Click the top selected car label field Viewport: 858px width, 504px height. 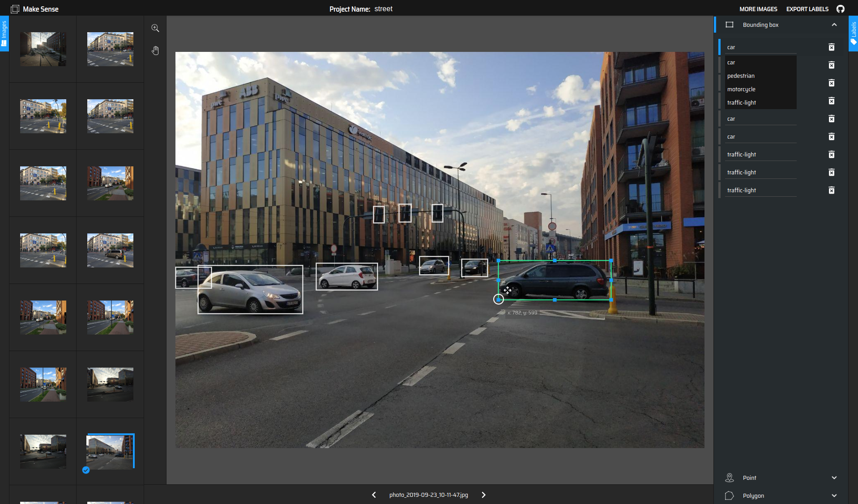pyautogui.click(x=760, y=47)
